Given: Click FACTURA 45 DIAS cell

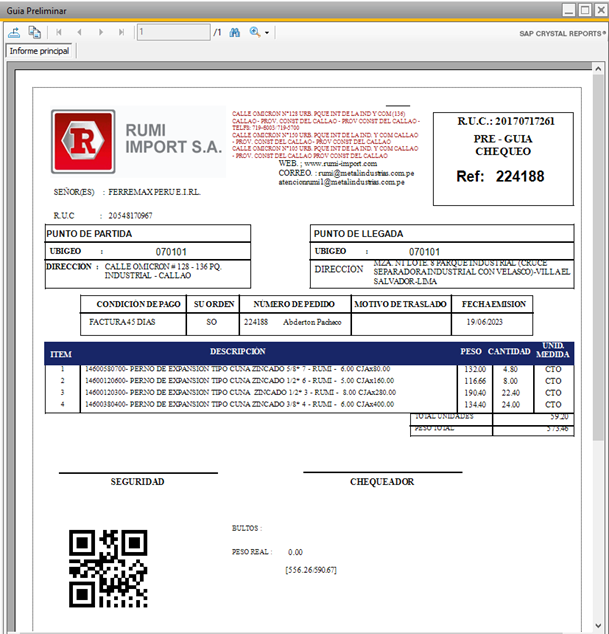Looking at the screenshot, I should [x=122, y=322].
